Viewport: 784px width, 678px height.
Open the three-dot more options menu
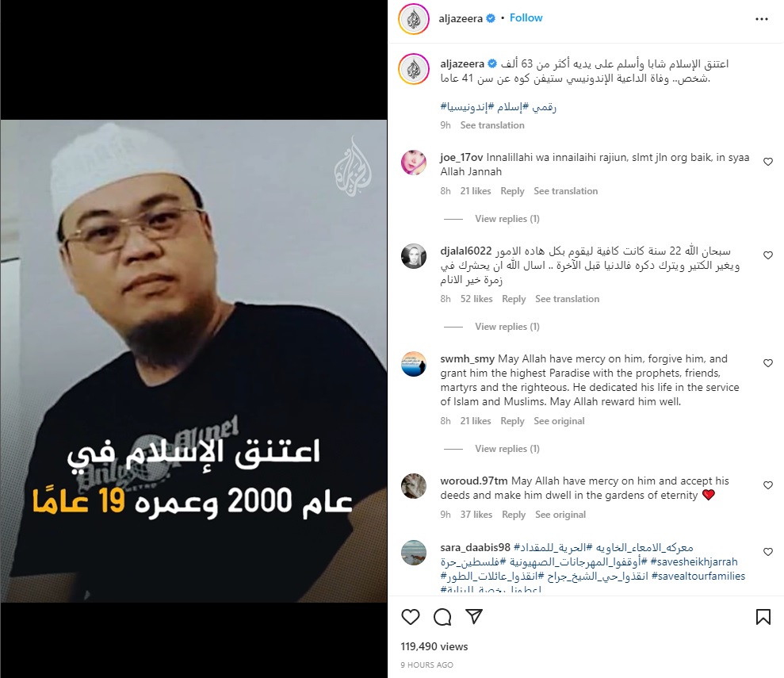(762, 19)
